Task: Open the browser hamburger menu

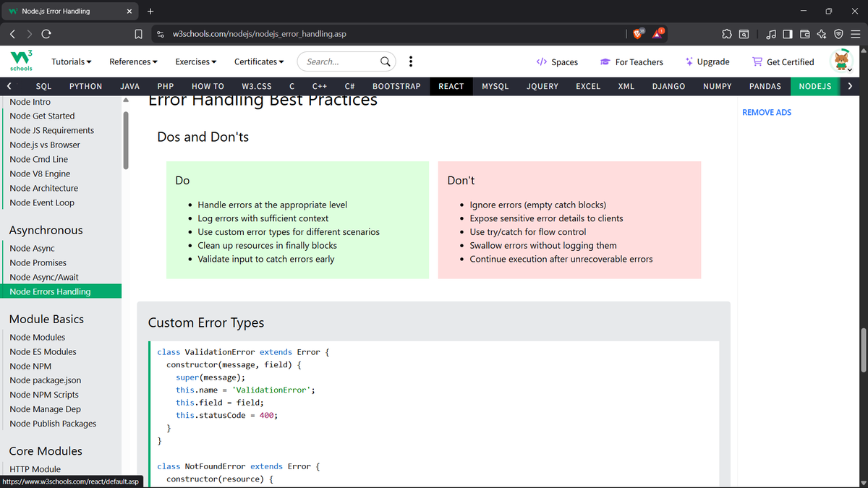Action: (x=855, y=34)
